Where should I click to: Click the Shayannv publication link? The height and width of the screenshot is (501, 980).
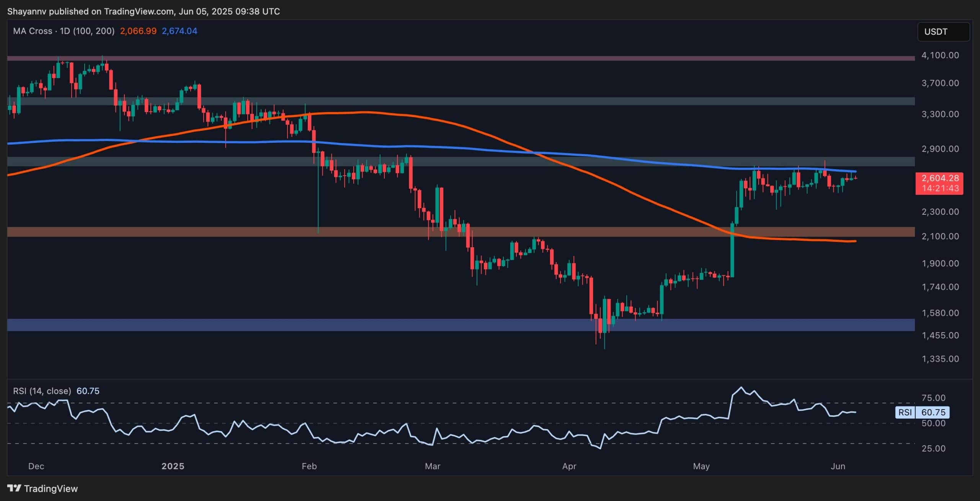point(27,11)
